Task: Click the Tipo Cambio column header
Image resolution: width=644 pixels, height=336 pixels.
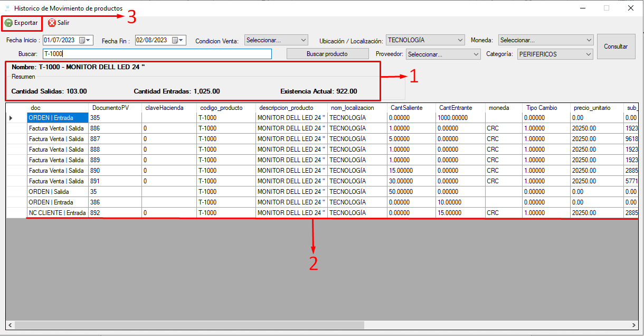Action: coord(546,108)
